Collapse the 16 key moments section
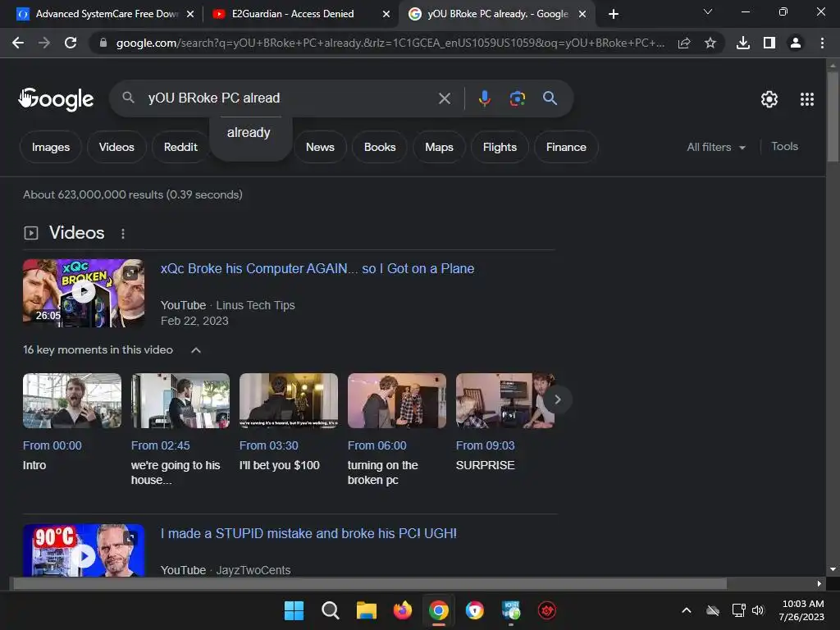The image size is (840, 630). pyautogui.click(x=196, y=349)
